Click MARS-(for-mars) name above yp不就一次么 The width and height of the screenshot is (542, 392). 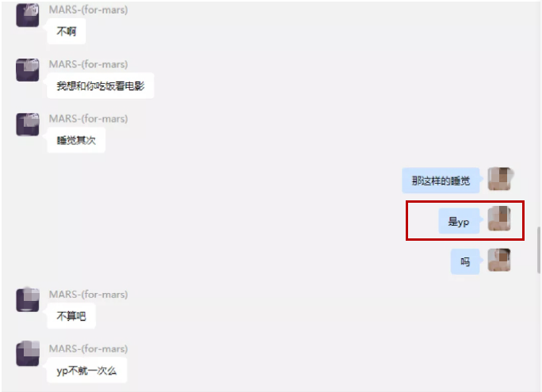[x=89, y=348]
